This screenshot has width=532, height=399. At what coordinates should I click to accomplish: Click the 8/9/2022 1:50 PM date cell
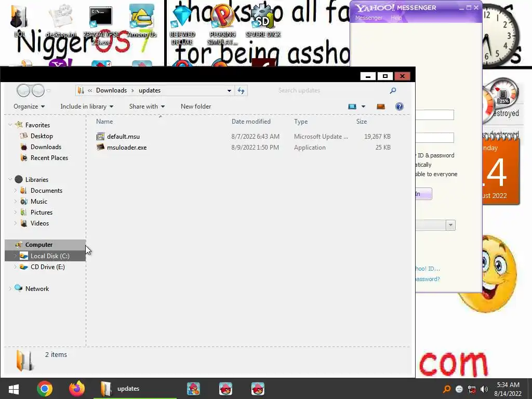[255, 147]
